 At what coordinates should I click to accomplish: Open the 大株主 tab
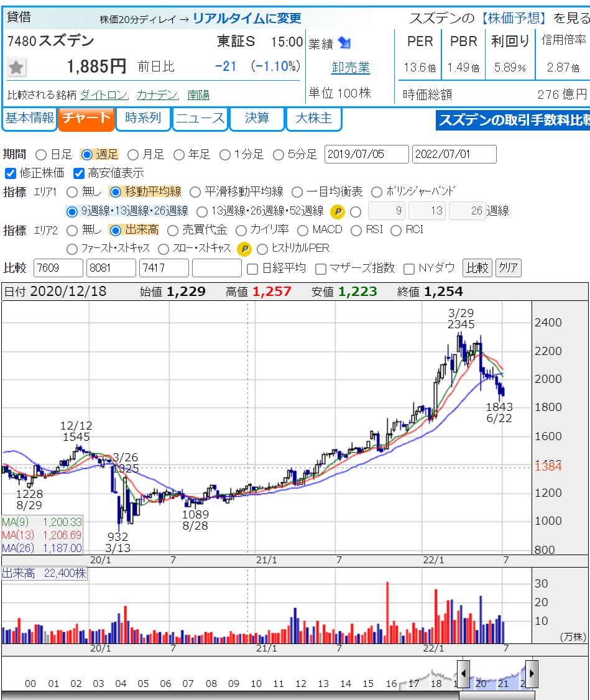(x=313, y=118)
